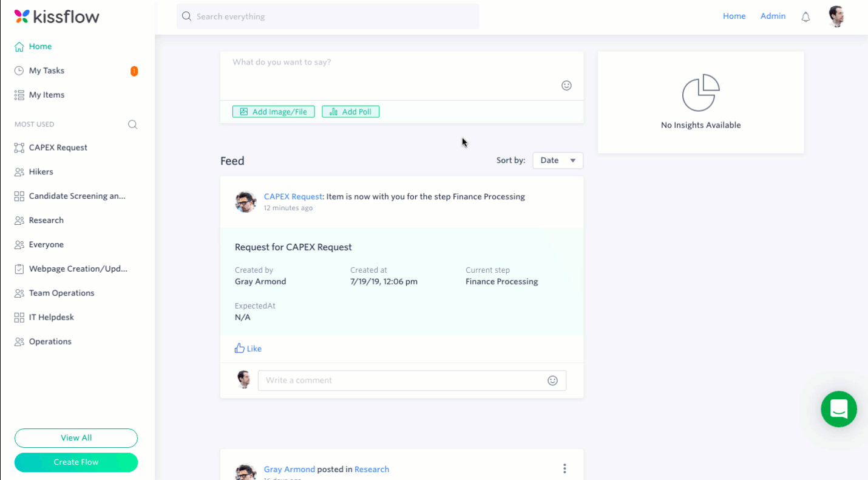868x480 pixels.
Task: Click the Home house icon in sidebar
Action: click(19, 47)
